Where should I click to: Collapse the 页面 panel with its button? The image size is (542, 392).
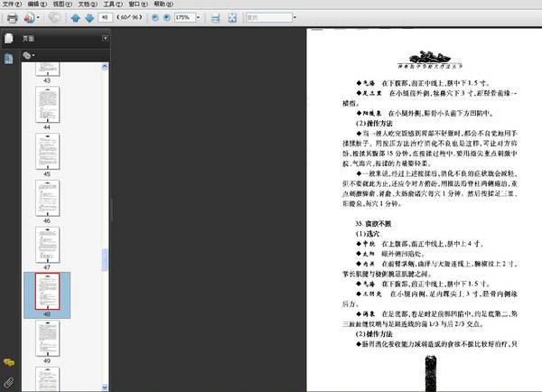pyautogui.click(x=105, y=38)
